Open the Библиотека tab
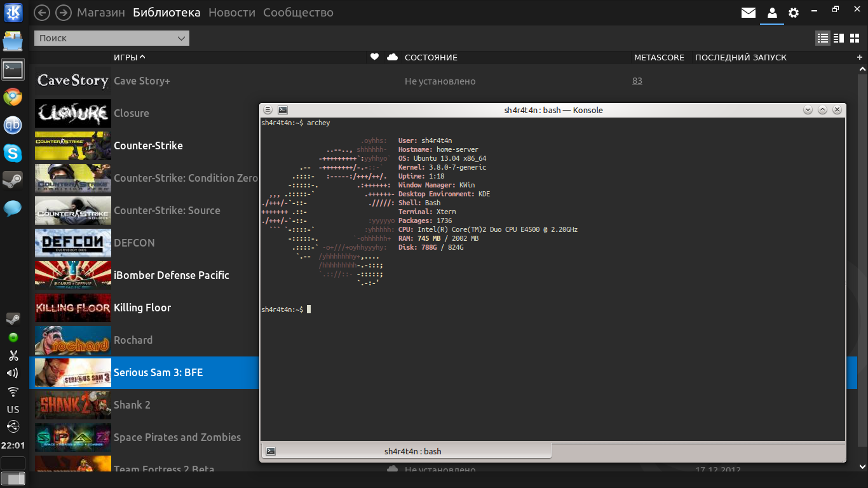The height and width of the screenshot is (488, 868). coord(166,13)
